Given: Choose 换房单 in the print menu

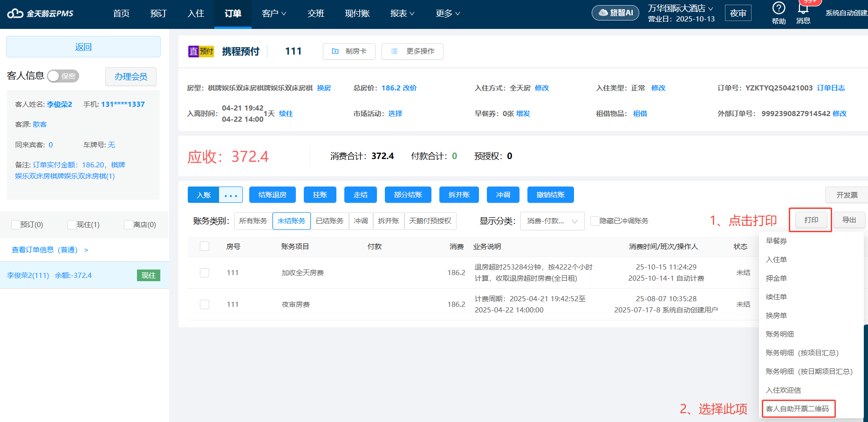Looking at the screenshot, I should [776, 316].
